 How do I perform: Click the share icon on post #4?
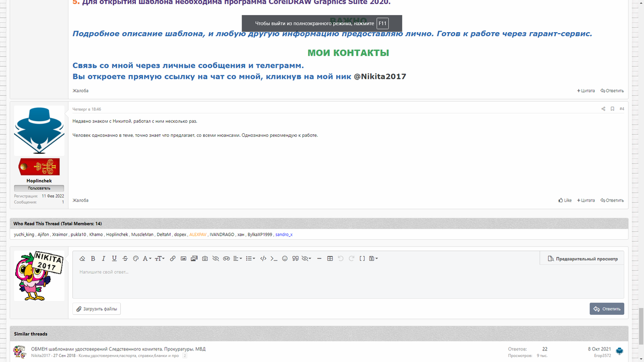[x=603, y=109]
